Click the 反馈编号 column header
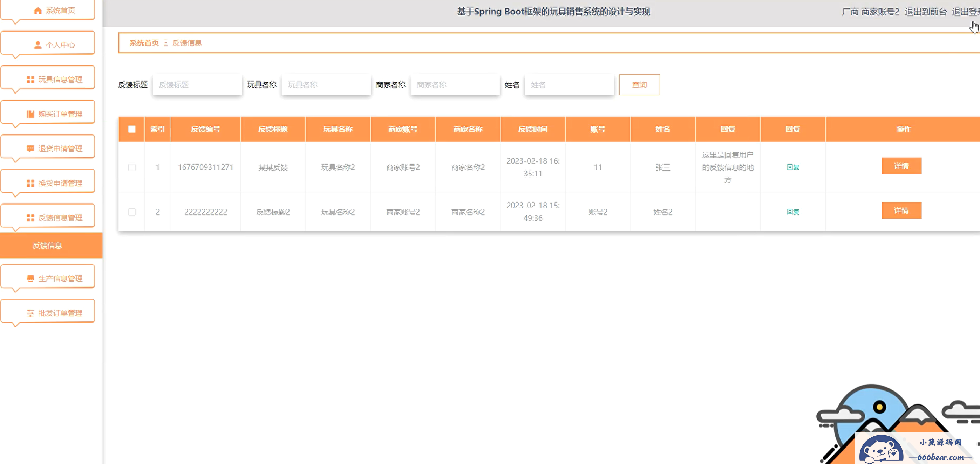This screenshot has width=980, height=464. 205,129
